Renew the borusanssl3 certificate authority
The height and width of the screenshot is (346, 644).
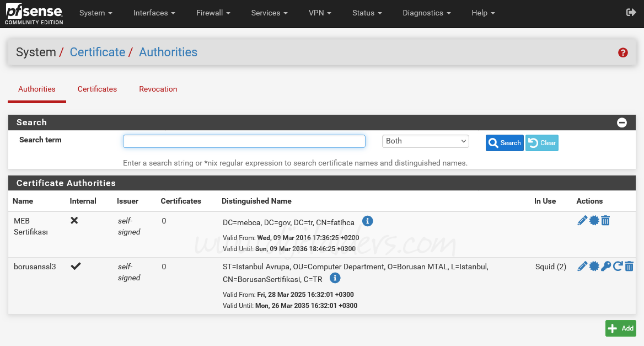618,266
